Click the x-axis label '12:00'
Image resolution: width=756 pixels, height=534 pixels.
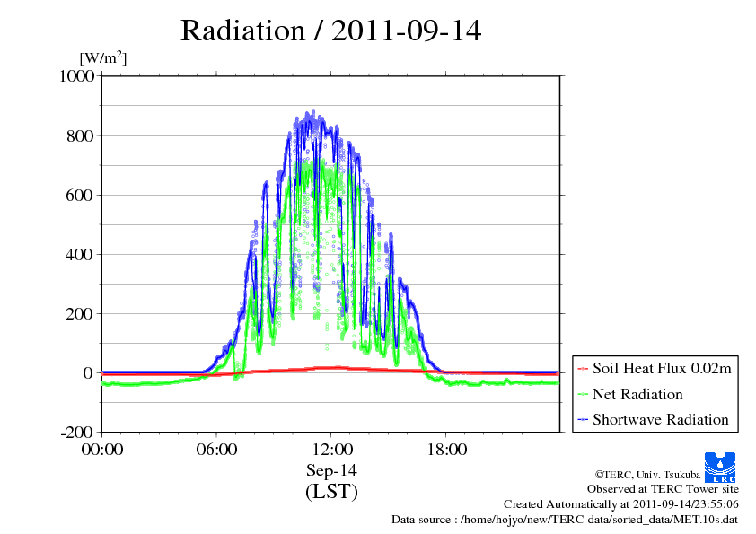[331, 450]
